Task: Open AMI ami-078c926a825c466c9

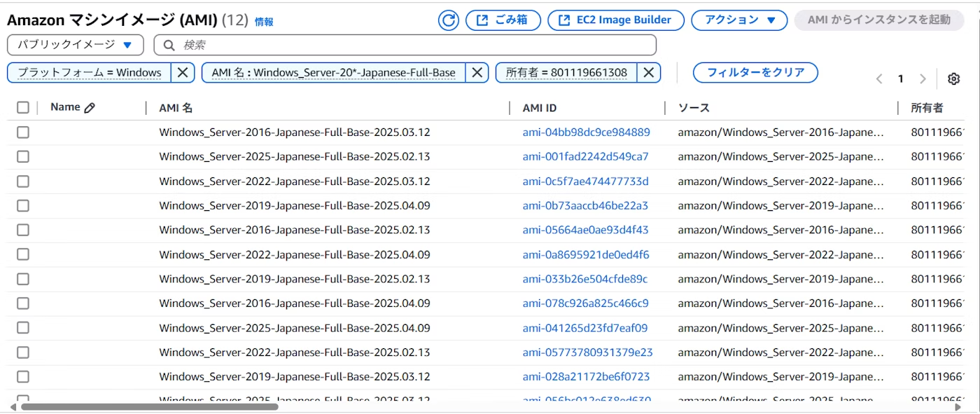Action: coord(585,303)
